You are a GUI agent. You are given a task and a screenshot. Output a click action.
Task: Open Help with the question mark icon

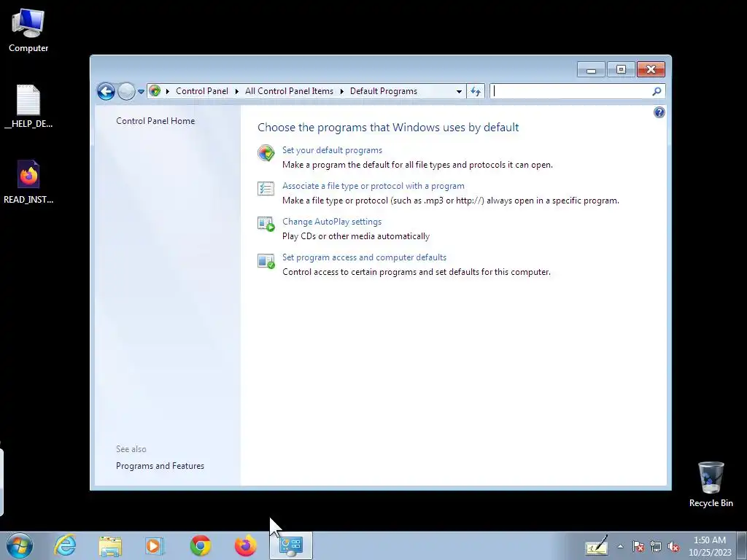pos(659,112)
